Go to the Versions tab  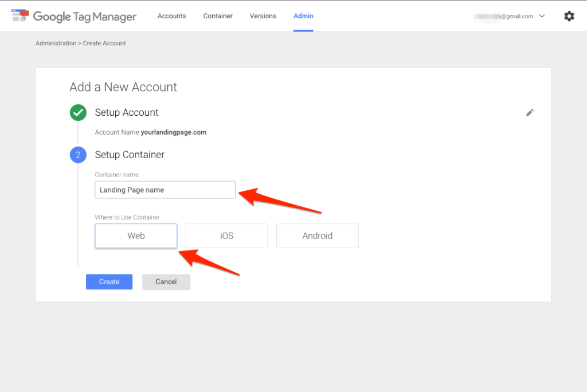click(x=263, y=16)
